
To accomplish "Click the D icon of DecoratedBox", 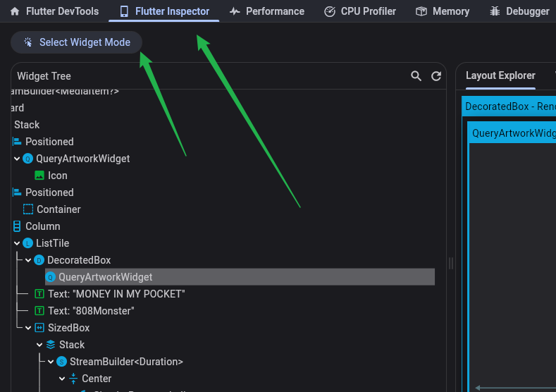I will click(x=39, y=260).
